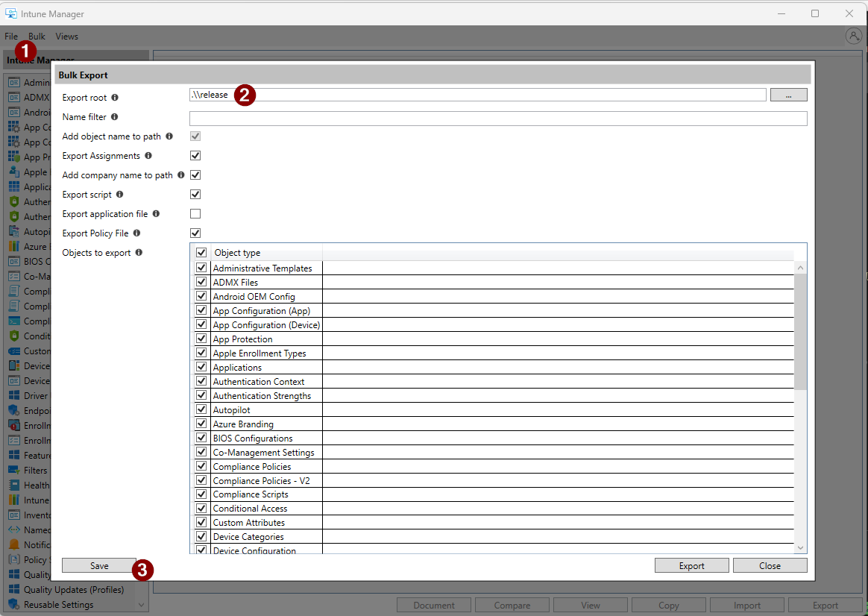The width and height of the screenshot is (868, 616).
Task: Click the Apple sidebar item icon
Action: point(14,172)
